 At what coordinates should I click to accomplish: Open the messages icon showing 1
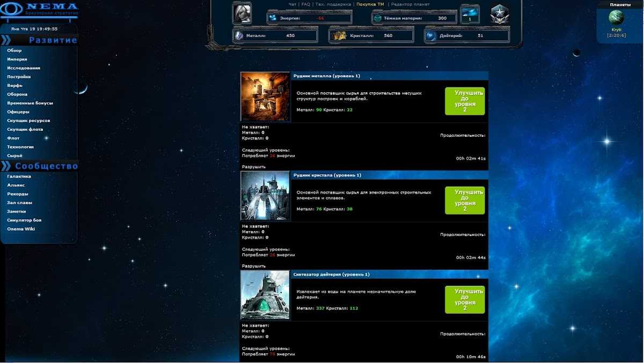coord(470,14)
